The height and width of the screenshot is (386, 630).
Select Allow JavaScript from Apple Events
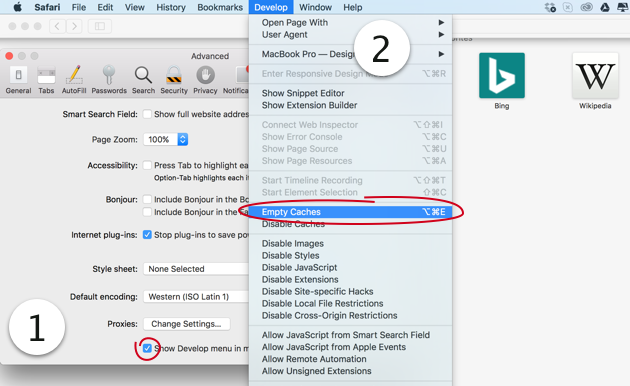click(x=350, y=347)
